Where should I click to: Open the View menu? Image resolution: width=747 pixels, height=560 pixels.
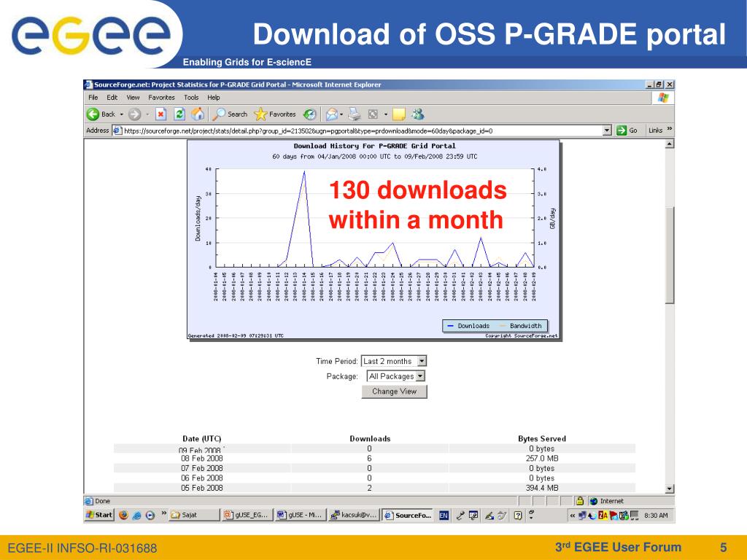[133, 98]
